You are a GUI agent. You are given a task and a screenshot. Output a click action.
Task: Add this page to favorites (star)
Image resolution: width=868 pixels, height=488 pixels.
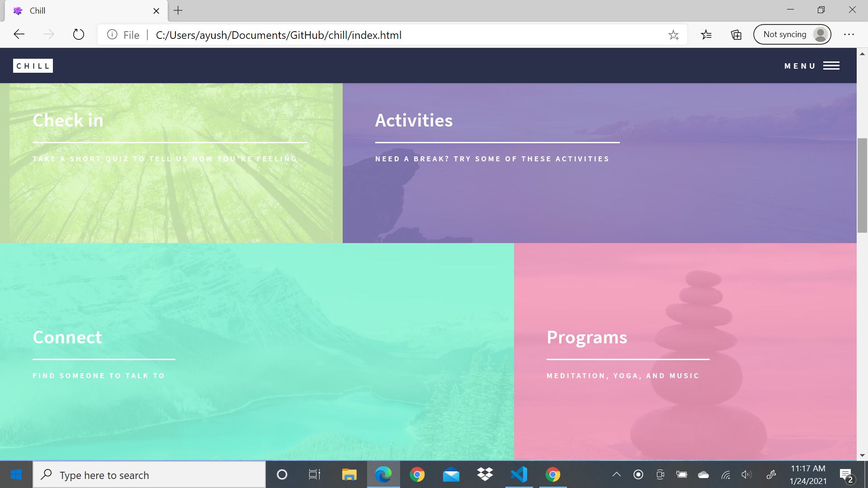(673, 35)
